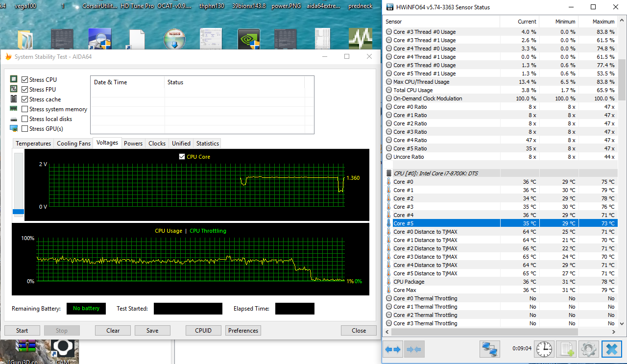The image size is (627, 364).
Task: Toggle CPU Core checkbox in voltage graph
Action: tap(182, 157)
